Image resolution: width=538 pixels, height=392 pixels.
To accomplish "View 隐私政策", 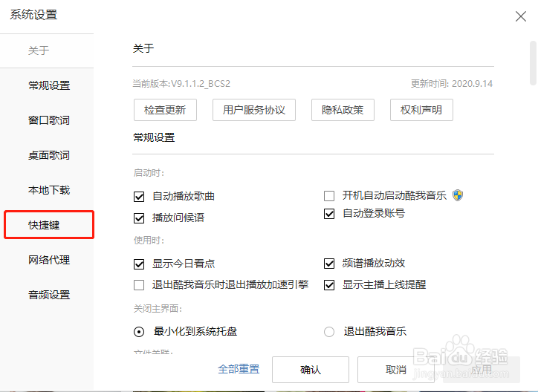I will tap(343, 110).
